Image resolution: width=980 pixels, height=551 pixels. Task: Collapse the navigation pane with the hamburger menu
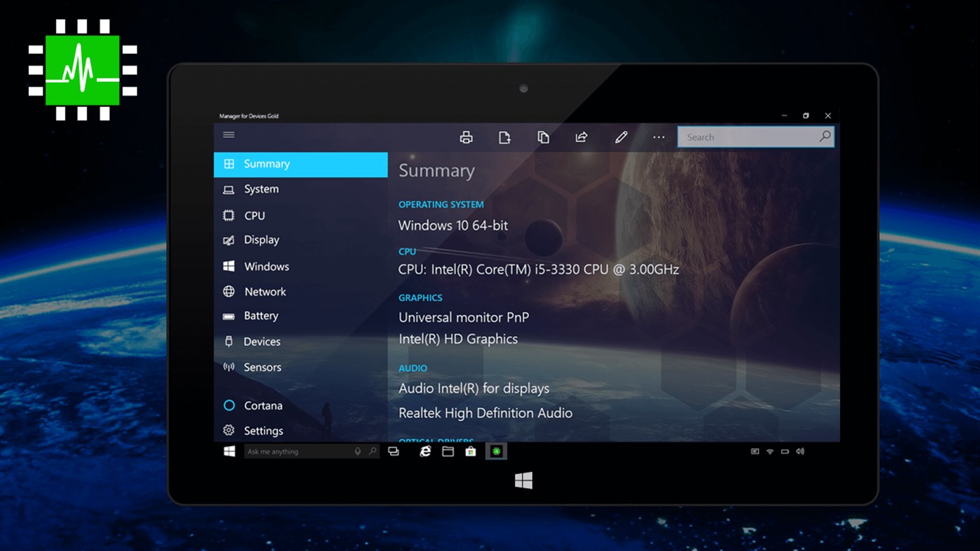coord(228,134)
